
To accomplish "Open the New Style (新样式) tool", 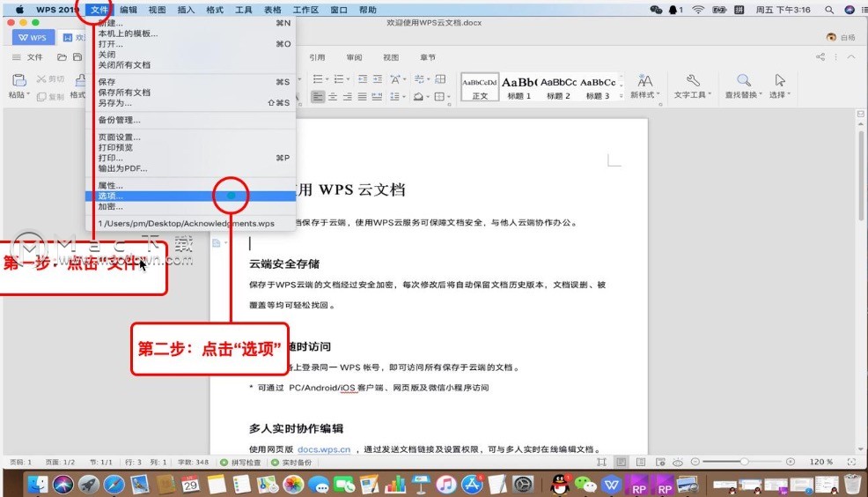I will 644,80.
